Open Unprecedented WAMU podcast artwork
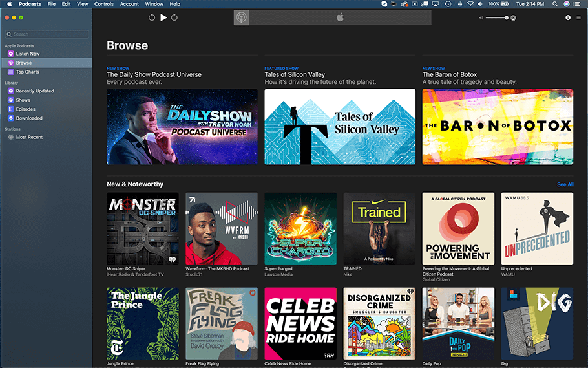The width and height of the screenshot is (588, 368). click(x=538, y=229)
